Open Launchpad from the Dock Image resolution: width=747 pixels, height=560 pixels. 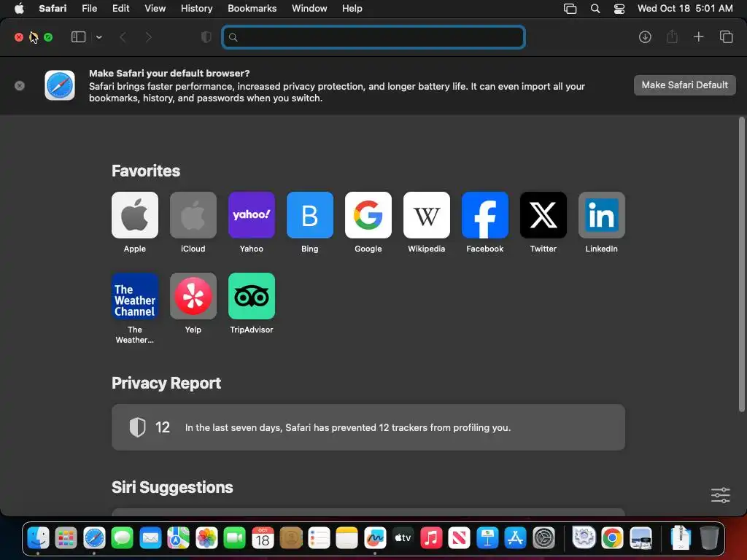coord(66,538)
